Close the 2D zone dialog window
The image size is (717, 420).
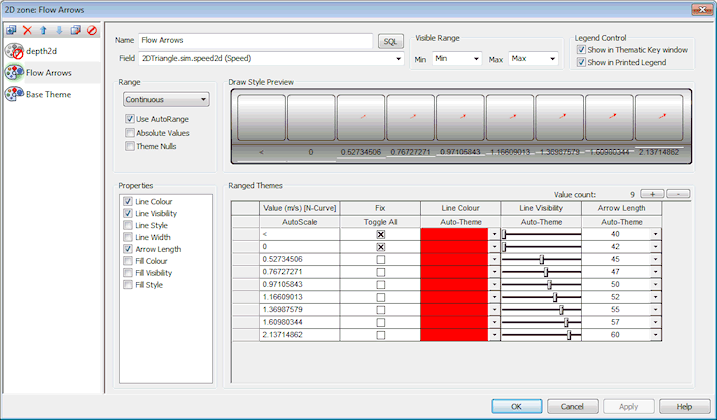(x=701, y=10)
